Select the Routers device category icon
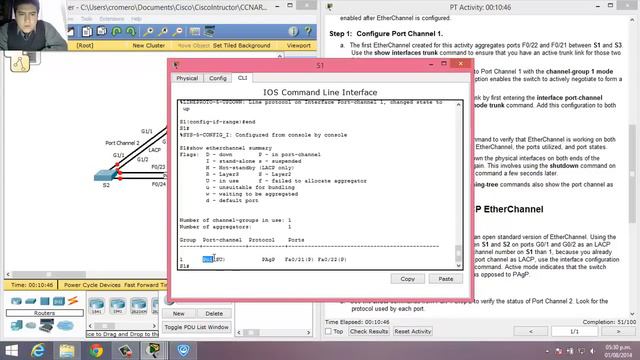 (x=16, y=301)
